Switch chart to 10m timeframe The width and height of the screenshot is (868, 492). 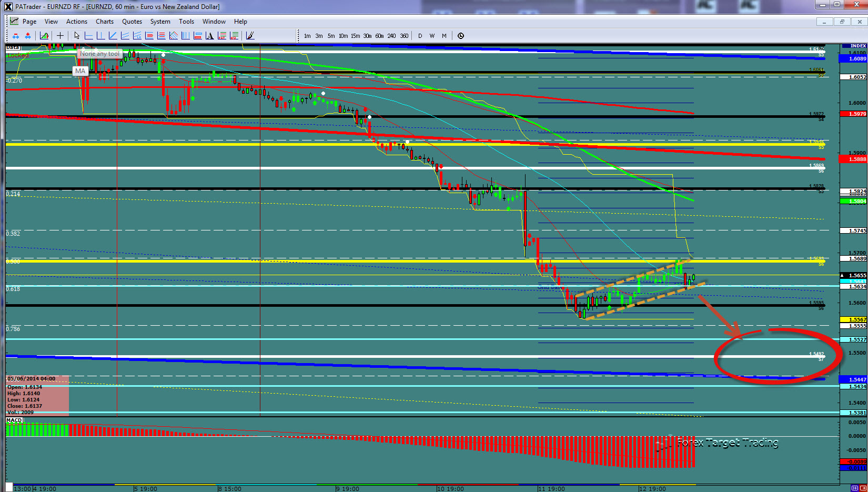point(343,36)
